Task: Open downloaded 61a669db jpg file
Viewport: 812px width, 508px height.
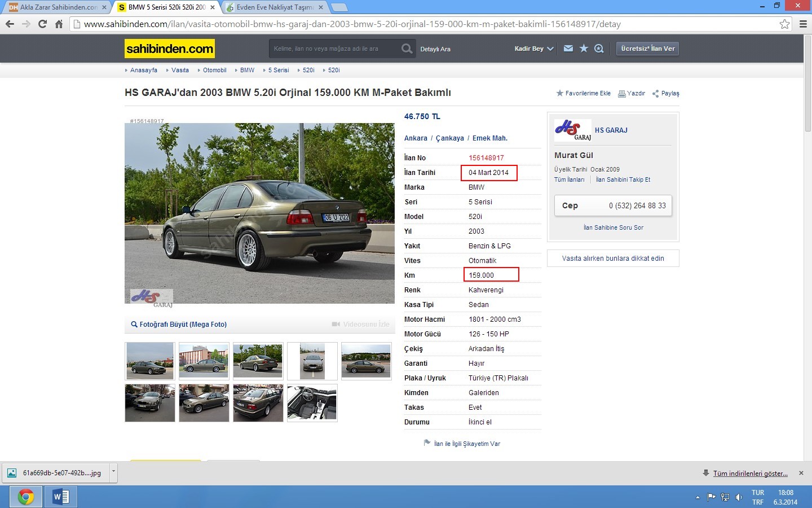Action: [x=56, y=473]
